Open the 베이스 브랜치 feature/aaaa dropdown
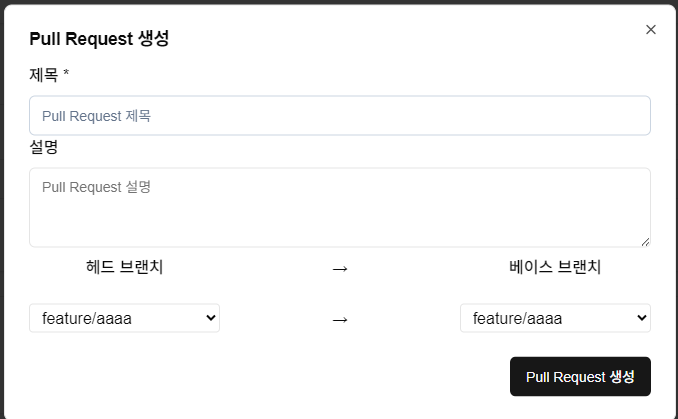This screenshot has height=419, width=678. (x=555, y=318)
